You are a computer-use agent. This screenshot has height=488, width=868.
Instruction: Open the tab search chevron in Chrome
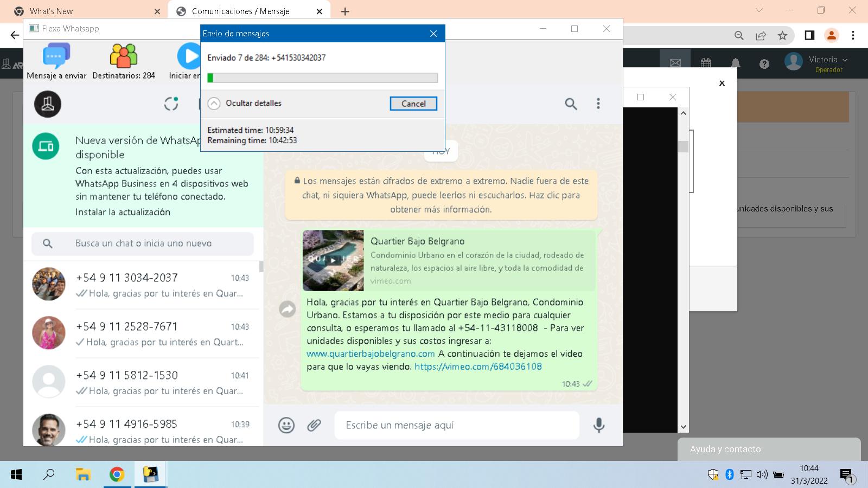pyautogui.click(x=759, y=10)
